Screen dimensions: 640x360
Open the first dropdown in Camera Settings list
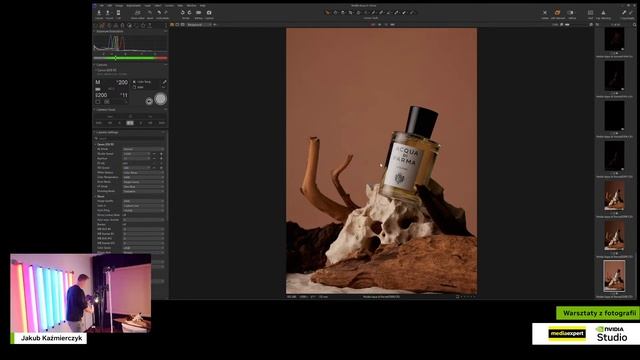(x=143, y=149)
